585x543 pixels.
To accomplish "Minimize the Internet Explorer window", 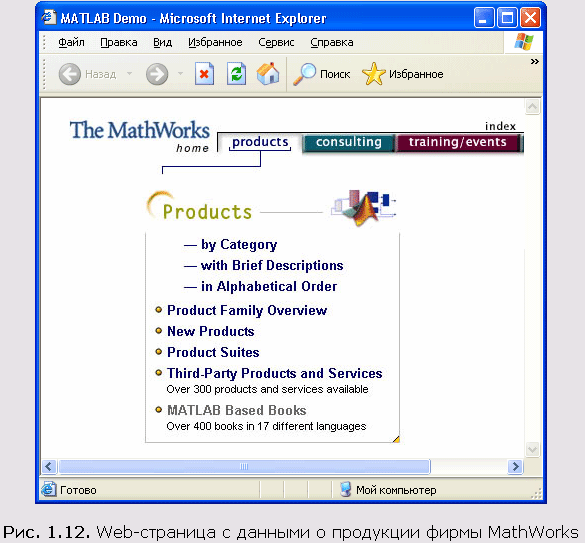I will point(484,18).
